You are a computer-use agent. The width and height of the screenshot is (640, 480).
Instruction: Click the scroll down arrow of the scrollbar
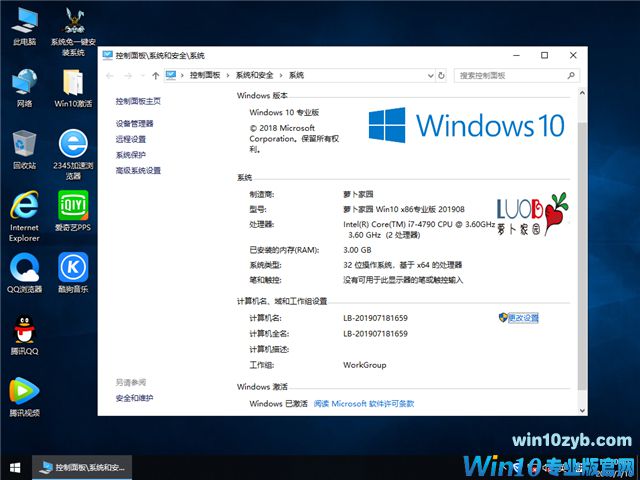coord(582,411)
